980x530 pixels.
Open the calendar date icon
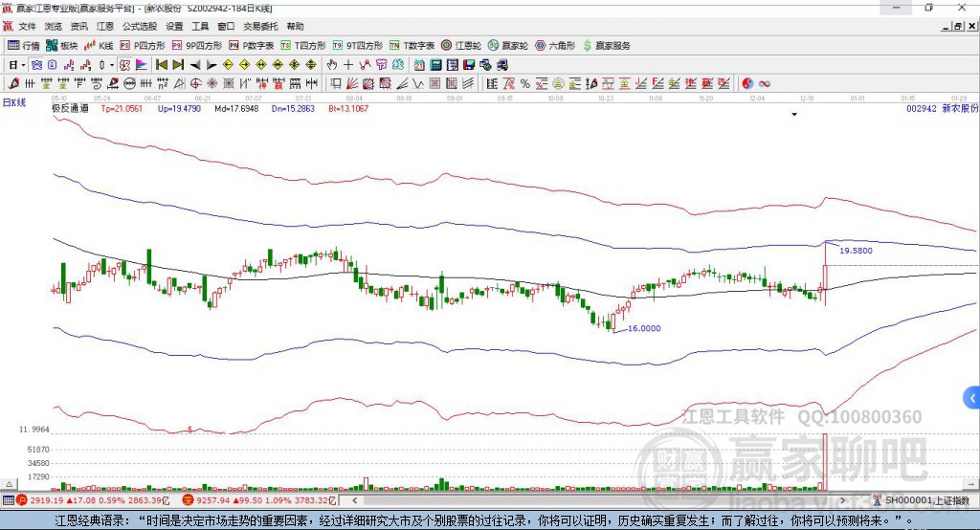pyautogui.click(x=419, y=65)
